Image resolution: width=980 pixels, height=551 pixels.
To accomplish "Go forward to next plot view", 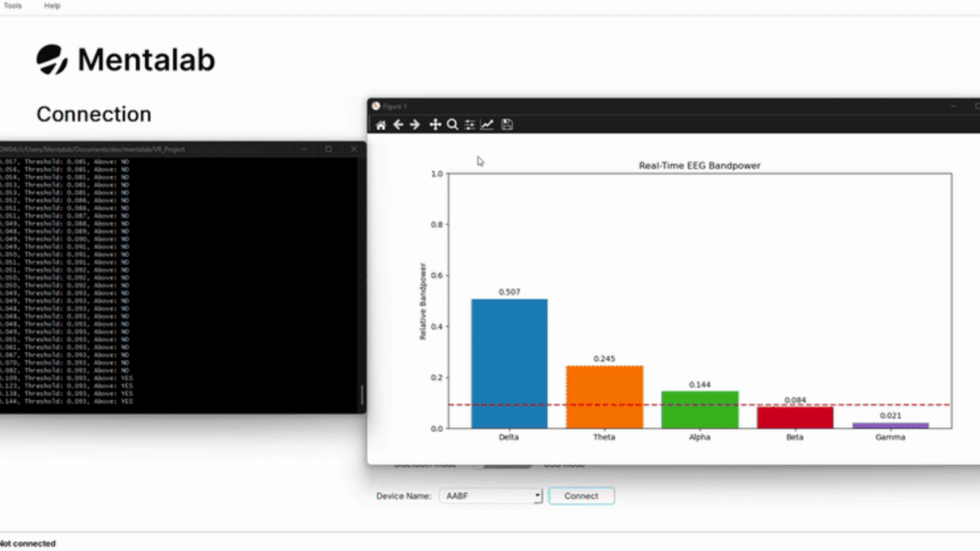I will [x=415, y=124].
